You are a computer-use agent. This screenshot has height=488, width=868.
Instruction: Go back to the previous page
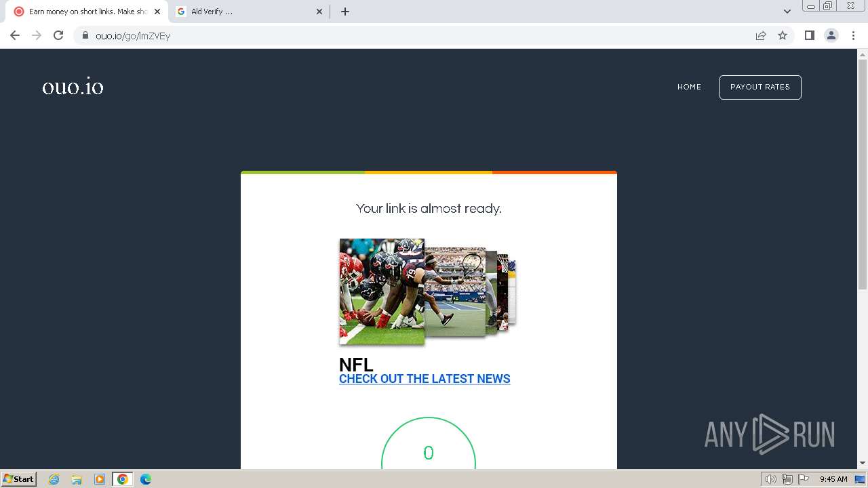15,35
